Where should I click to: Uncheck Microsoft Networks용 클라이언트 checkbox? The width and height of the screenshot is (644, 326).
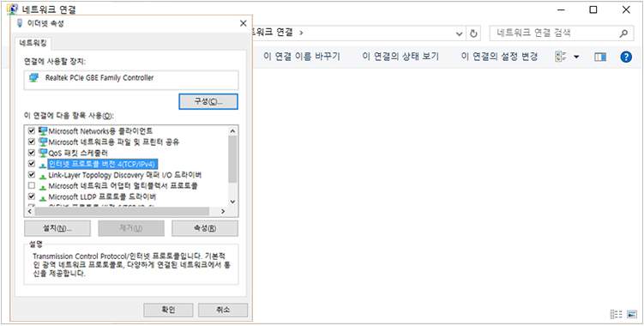(x=31, y=130)
